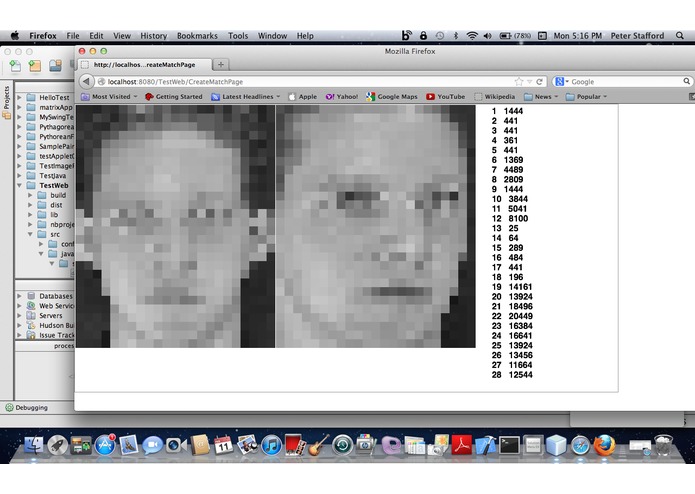Bookmark this page with the star icon
The image size is (695, 494).
pos(519,82)
